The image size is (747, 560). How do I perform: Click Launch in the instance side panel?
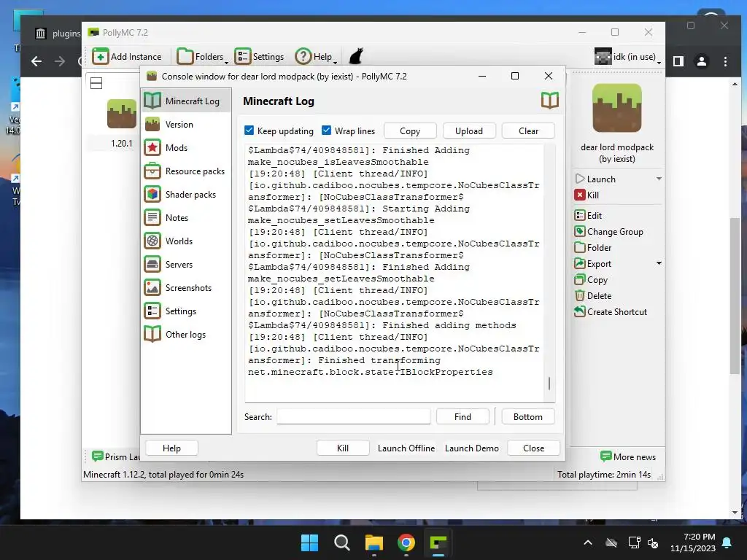[595, 179]
